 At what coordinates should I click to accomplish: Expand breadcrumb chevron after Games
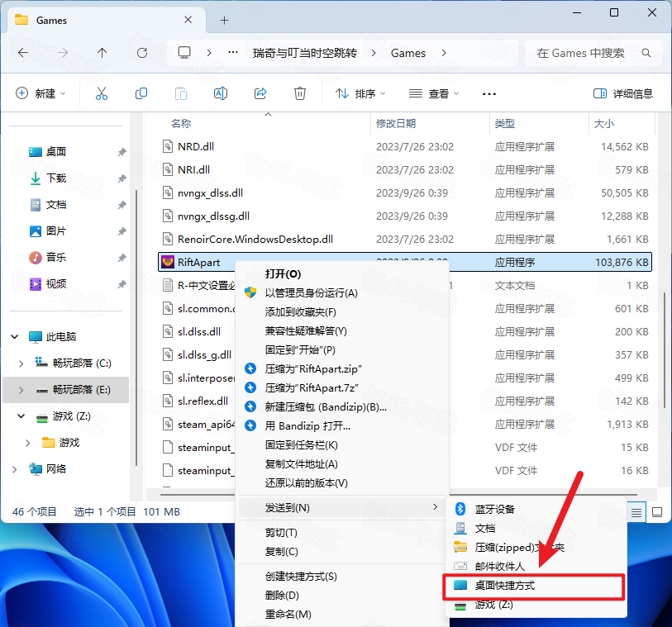tap(444, 53)
